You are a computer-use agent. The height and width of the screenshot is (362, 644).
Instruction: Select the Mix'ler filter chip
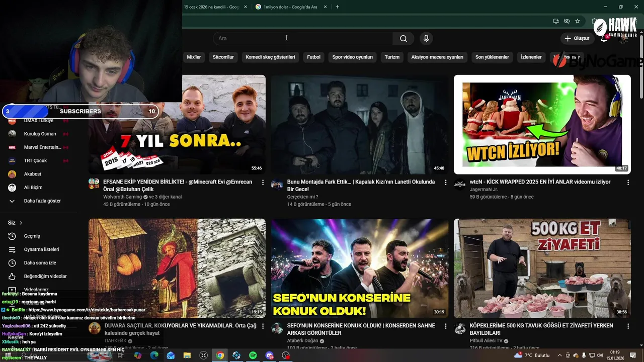[194, 57]
